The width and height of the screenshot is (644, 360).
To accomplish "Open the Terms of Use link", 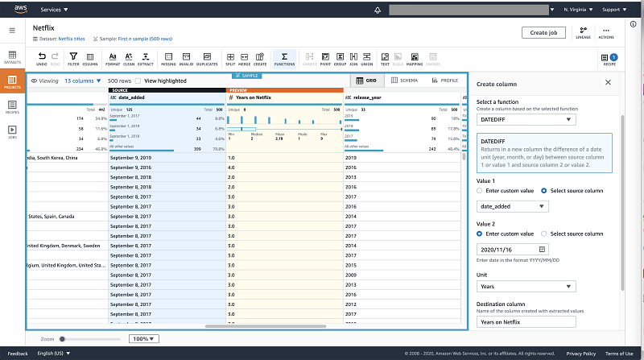I will (x=619, y=354).
